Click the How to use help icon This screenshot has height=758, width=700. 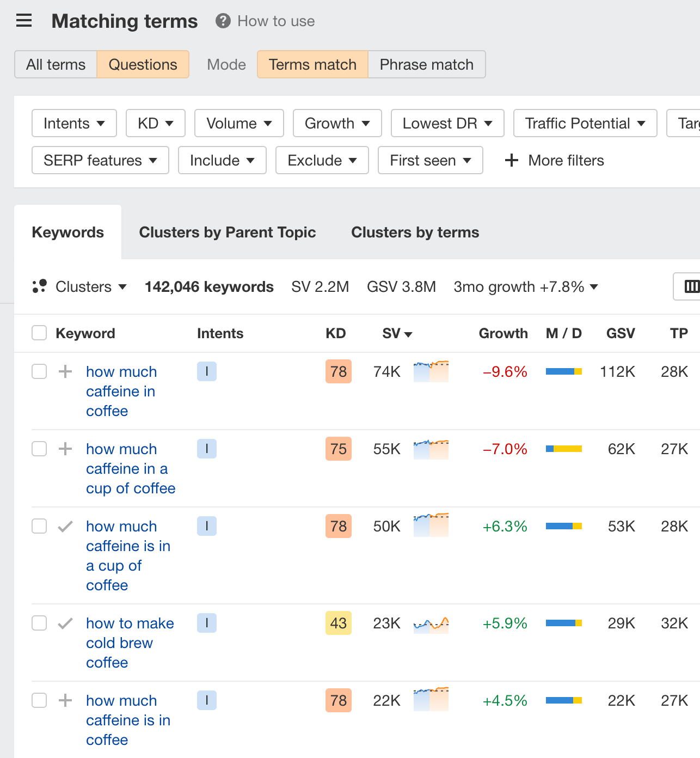[x=223, y=21]
